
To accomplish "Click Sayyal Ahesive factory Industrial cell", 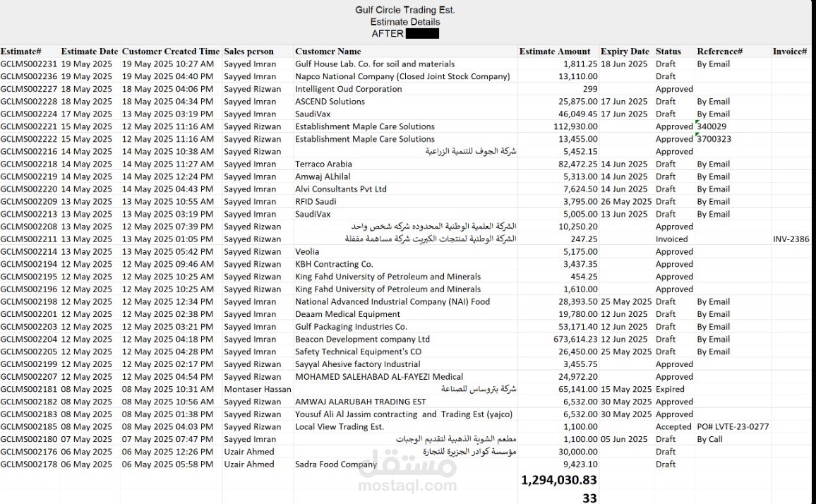I will tap(357, 364).
